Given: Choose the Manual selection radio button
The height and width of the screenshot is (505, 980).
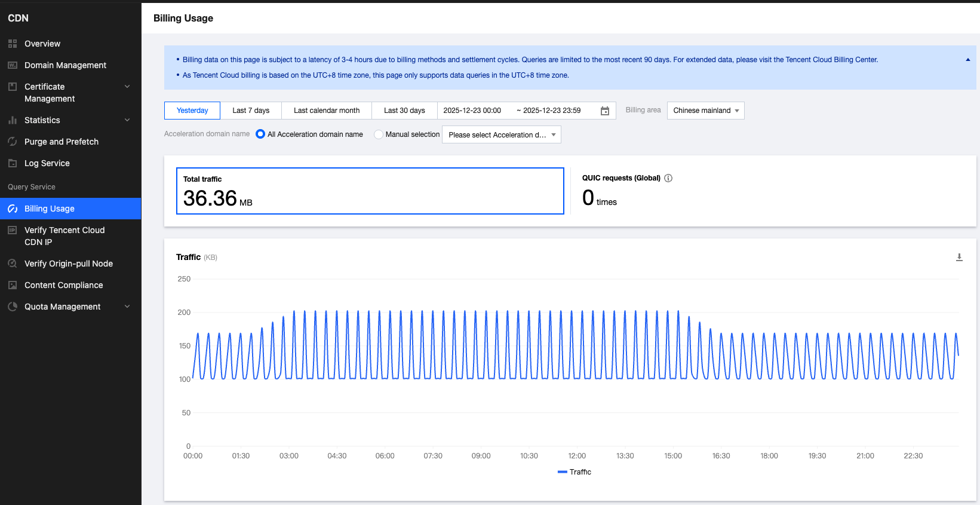Looking at the screenshot, I should (x=379, y=134).
